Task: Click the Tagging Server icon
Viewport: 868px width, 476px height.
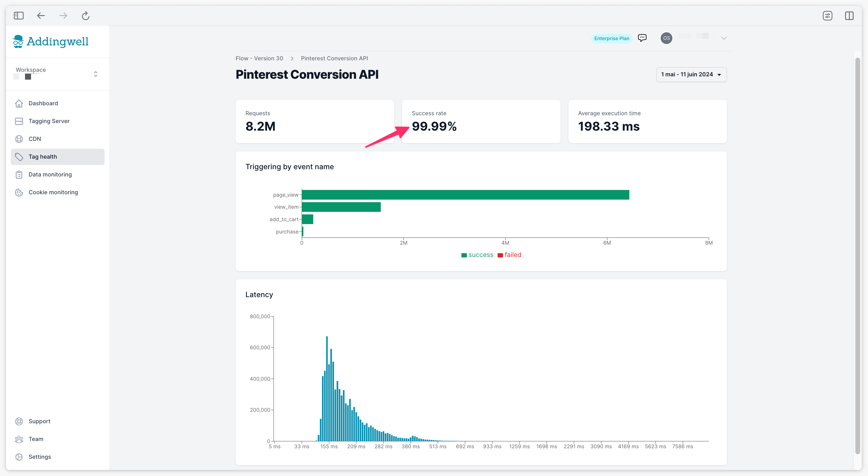Action: [19, 121]
